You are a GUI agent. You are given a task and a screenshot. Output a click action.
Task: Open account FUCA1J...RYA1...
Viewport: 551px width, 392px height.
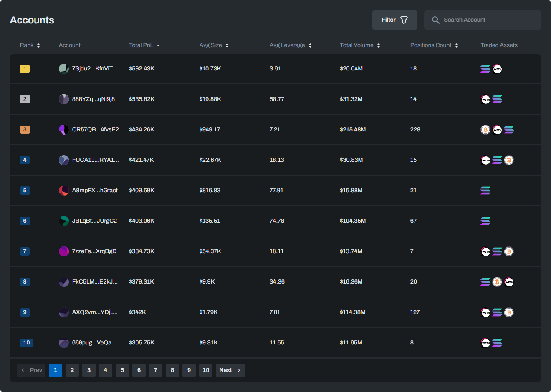[x=95, y=160]
